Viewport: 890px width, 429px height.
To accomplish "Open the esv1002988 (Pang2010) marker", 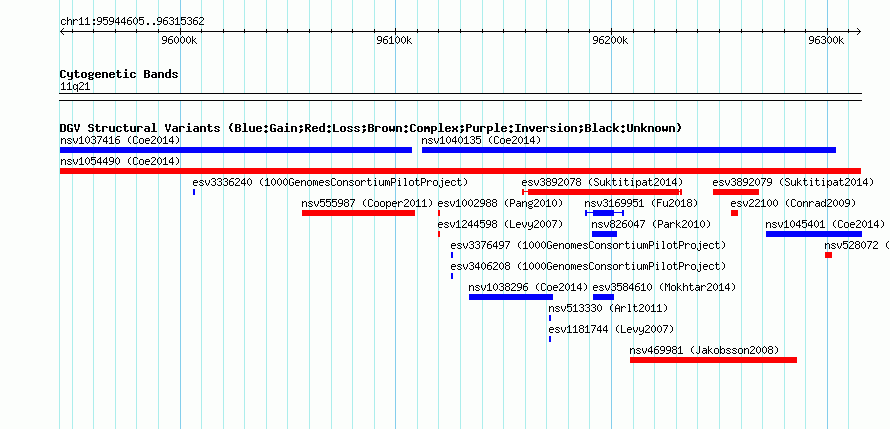I will pyautogui.click(x=439, y=213).
